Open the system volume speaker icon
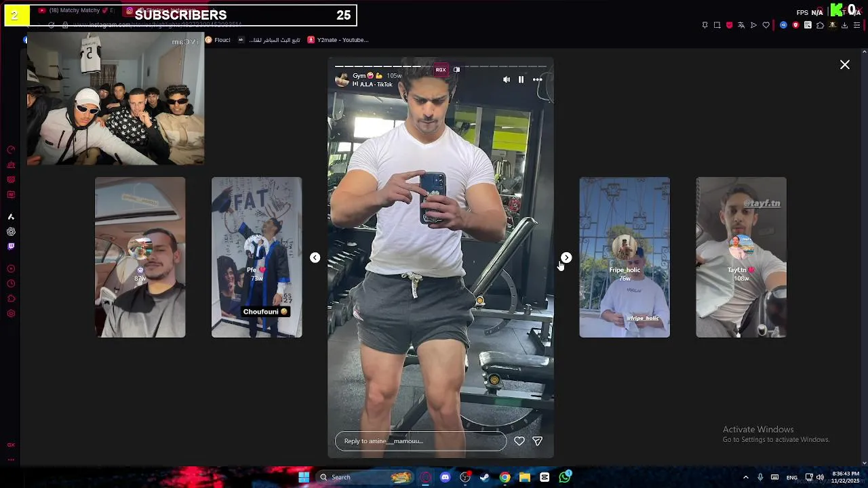 click(820, 477)
